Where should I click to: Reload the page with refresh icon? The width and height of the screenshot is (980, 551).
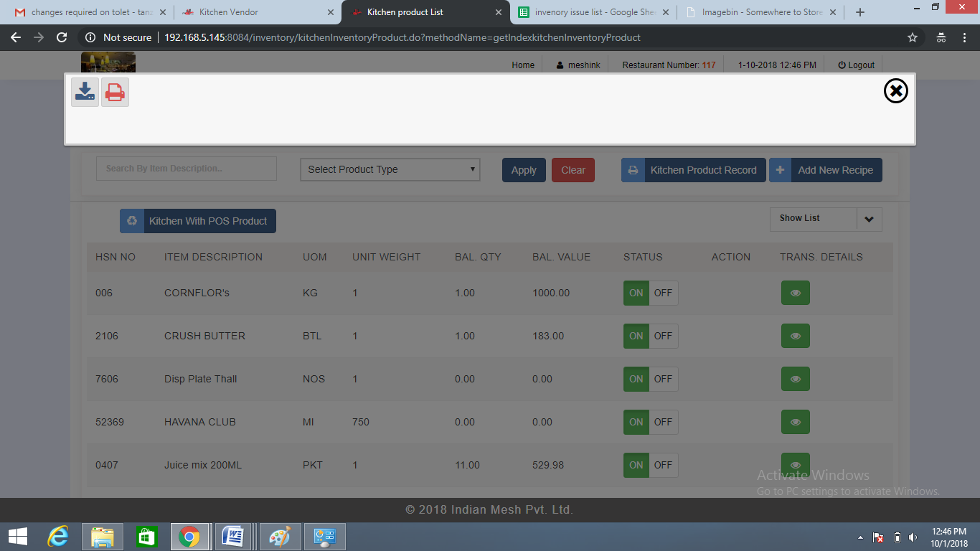point(62,37)
